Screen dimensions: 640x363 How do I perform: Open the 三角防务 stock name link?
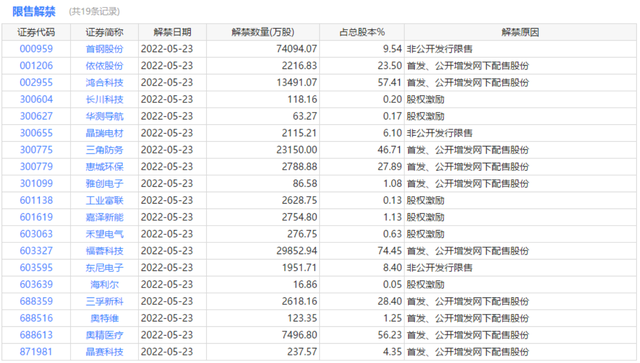pos(104,150)
